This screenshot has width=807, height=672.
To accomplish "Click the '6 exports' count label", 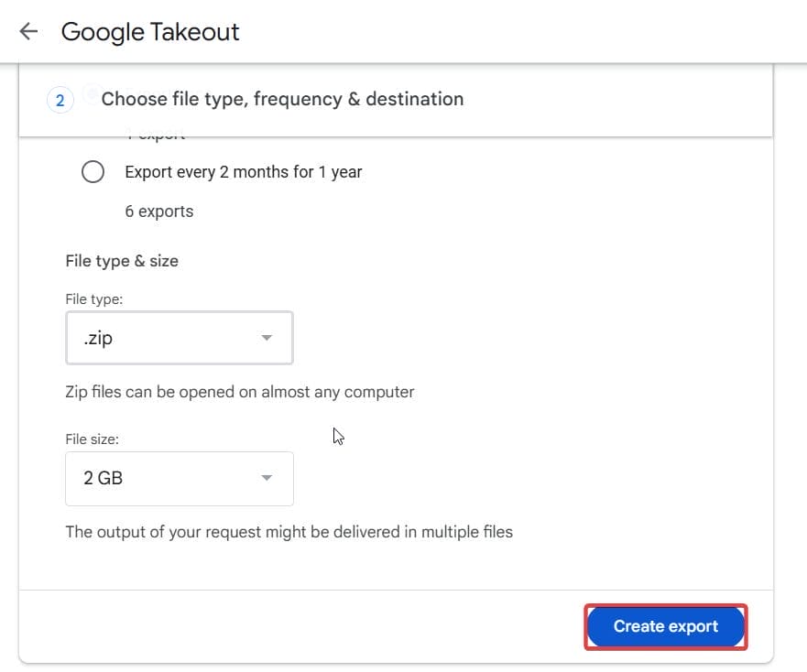I will pyautogui.click(x=159, y=211).
